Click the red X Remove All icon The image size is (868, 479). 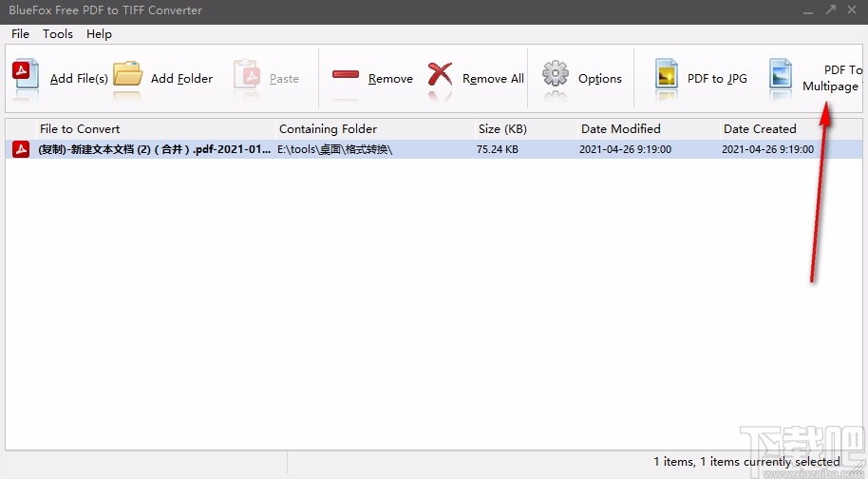(440, 74)
